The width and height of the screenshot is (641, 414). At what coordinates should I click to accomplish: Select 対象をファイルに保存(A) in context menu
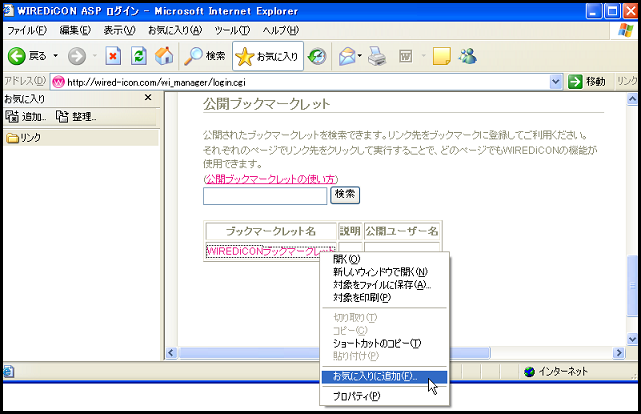(x=384, y=284)
